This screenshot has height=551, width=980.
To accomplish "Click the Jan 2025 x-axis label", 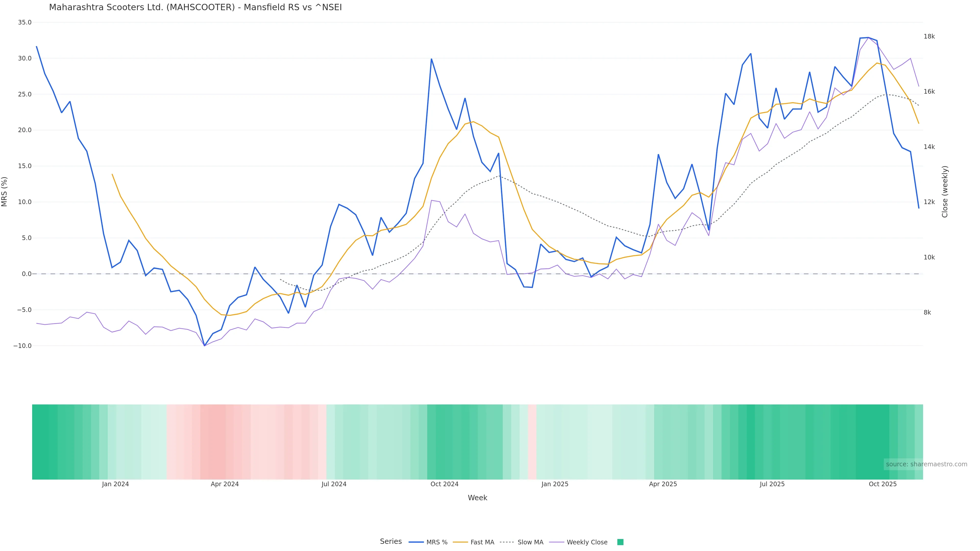I will click(555, 484).
